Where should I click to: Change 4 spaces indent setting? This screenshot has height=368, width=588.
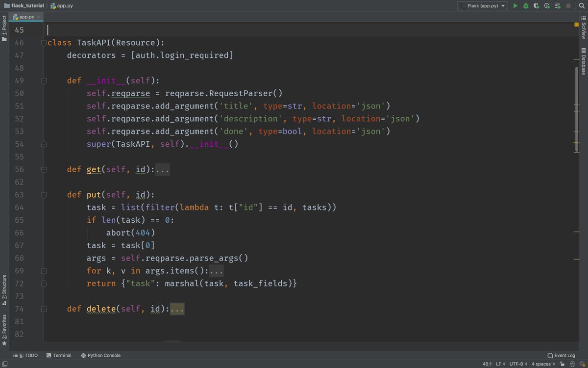543,364
